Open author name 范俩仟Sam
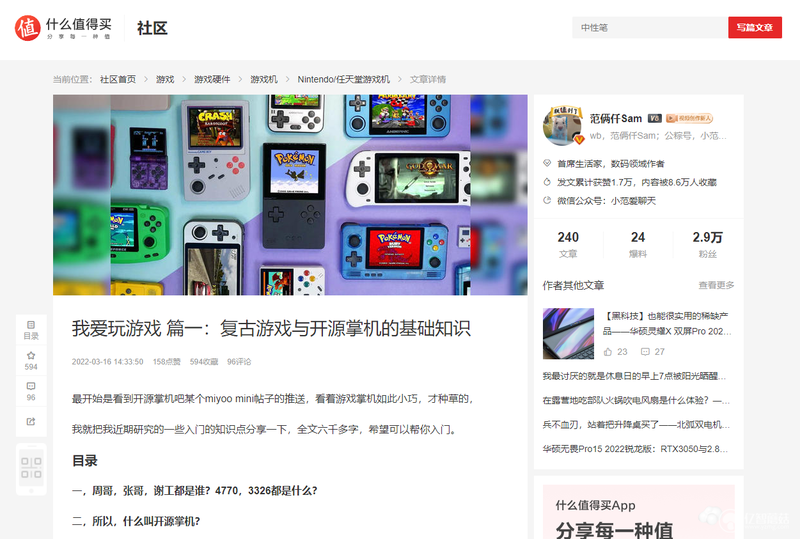 coord(616,118)
